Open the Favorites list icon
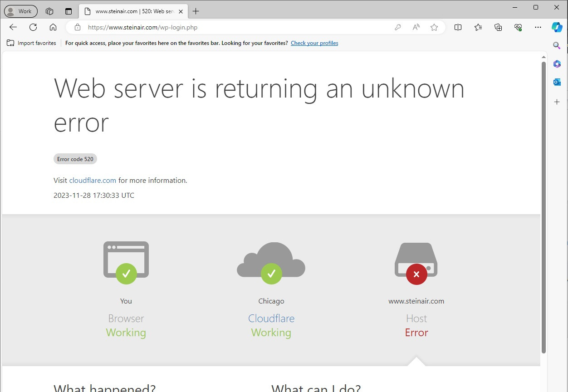 (x=478, y=27)
